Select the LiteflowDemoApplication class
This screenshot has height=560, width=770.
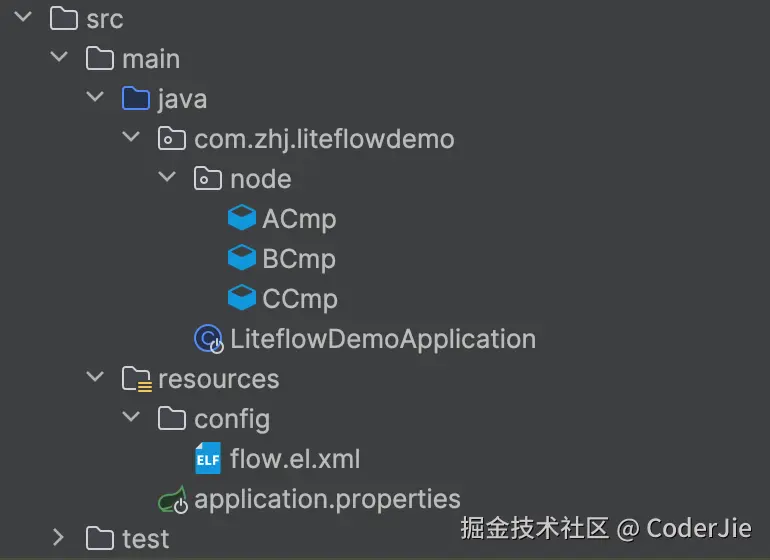[x=383, y=339]
